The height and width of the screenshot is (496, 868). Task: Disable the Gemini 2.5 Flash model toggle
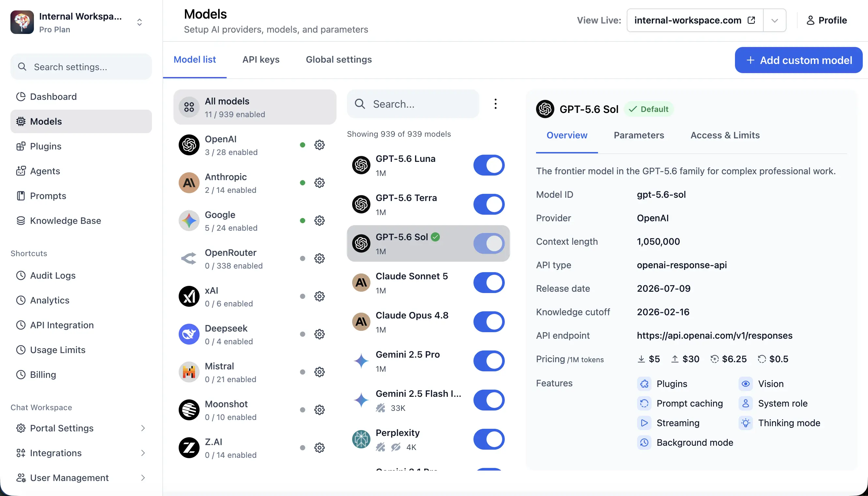(489, 401)
